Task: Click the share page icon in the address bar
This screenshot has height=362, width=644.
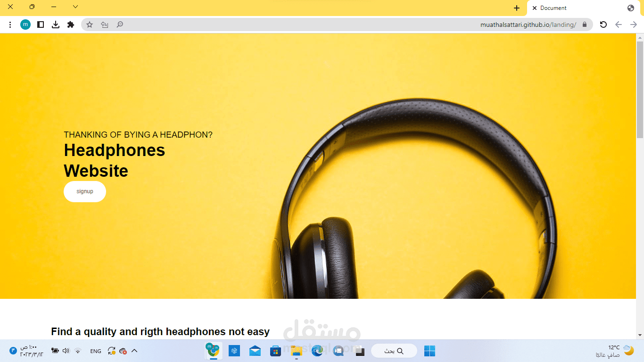Action: [x=105, y=25]
